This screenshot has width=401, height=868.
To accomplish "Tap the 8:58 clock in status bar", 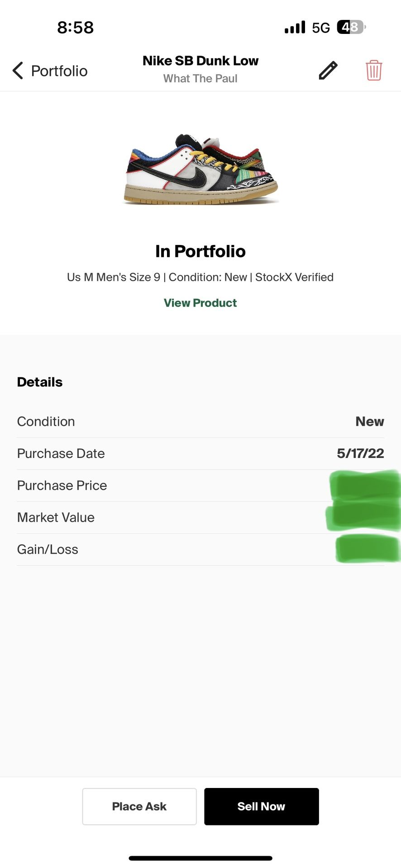I will pyautogui.click(x=76, y=28).
